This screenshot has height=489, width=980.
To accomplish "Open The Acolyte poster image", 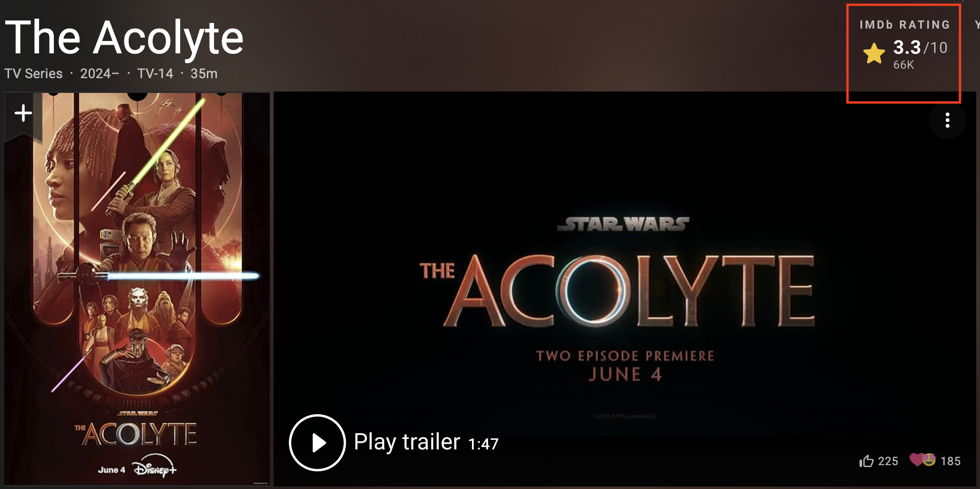I will pyautogui.click(x=137, y=289).
